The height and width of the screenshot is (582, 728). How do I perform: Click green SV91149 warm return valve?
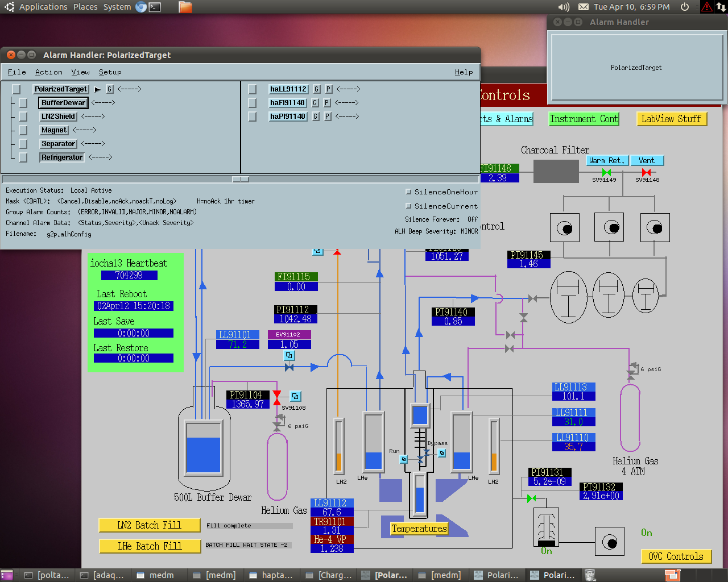606,172
